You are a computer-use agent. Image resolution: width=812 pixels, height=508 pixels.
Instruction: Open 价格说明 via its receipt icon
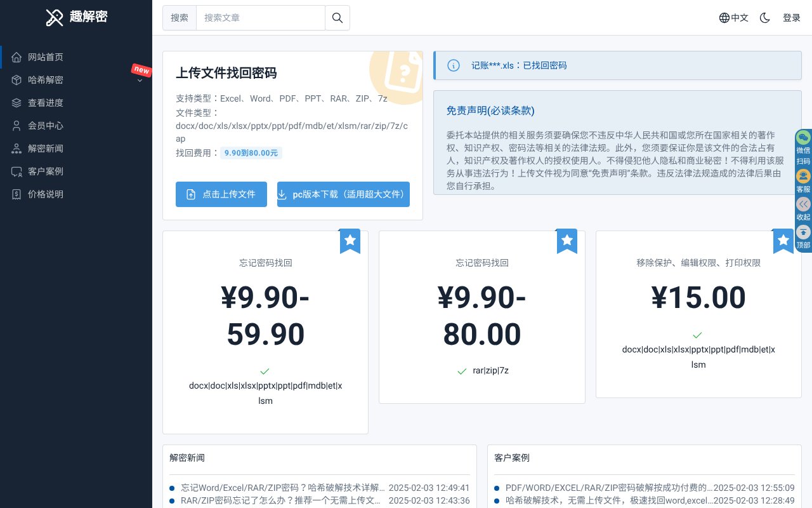pyautogui.click(x=18, y=194)
